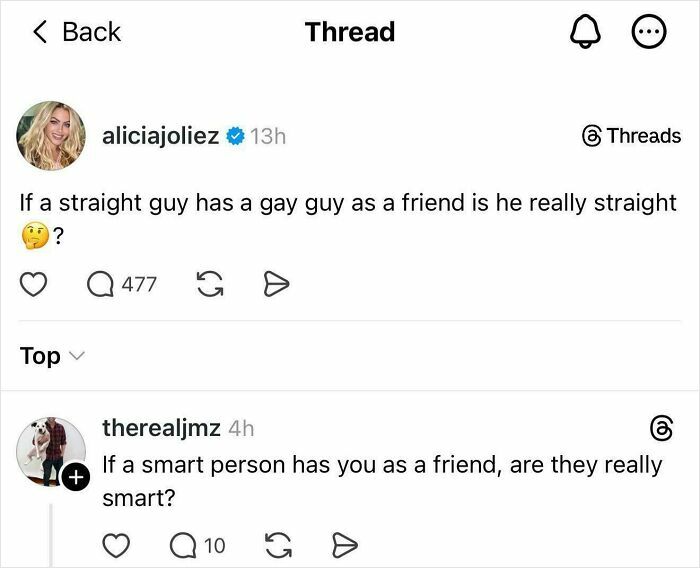Open comments on therealjmz's reply showing 10
This screenshot has height=568, width=700.
coord(198,545)
